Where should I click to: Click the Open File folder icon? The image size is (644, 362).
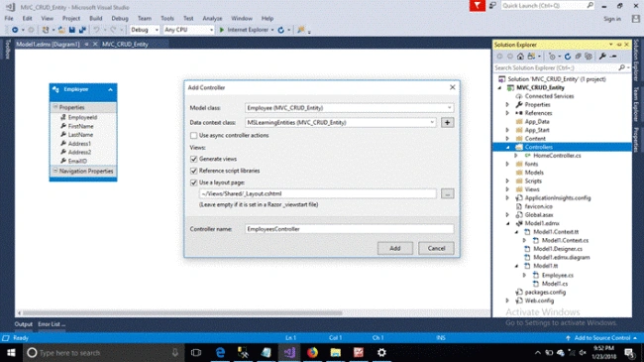pos(61,30)
